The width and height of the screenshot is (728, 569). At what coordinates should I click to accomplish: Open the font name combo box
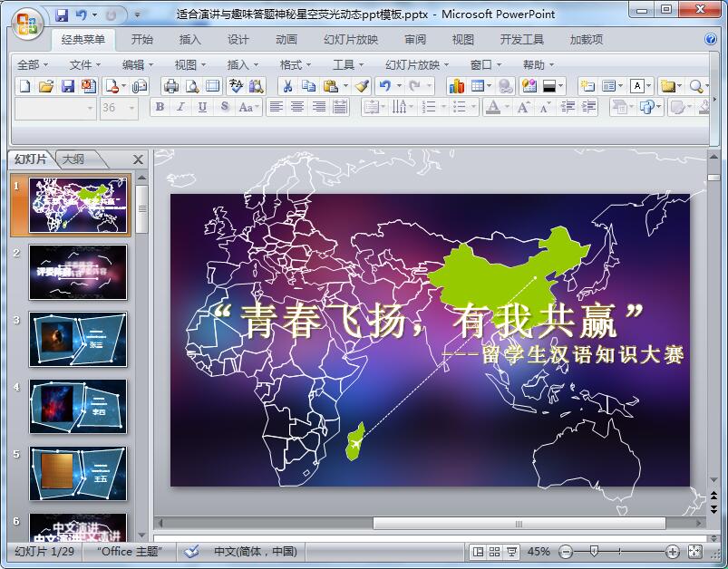[x=55, y=108]
